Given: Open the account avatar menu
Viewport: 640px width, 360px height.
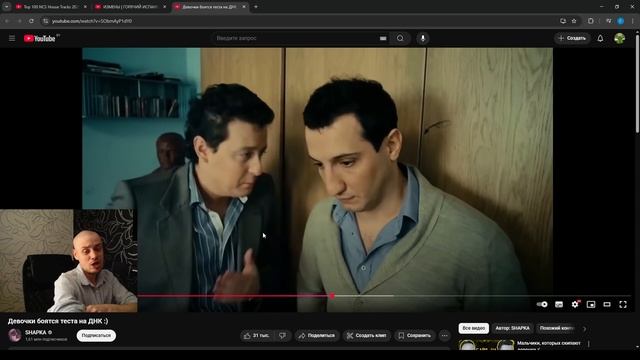Looking at the screenshot, I should [620, 38].
